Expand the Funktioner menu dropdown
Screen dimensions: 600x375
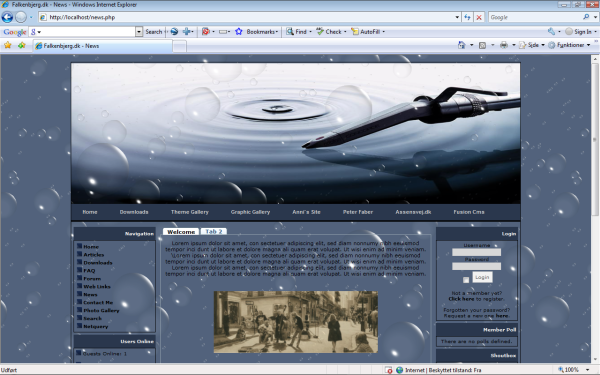tap(589, 45)
